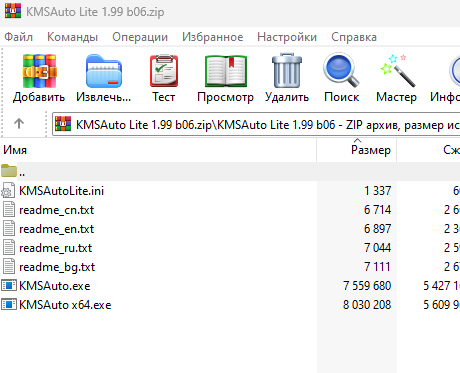Select the readme_bg.txt file name
This screenshot has height=373, width=460.
pos(57,267)
